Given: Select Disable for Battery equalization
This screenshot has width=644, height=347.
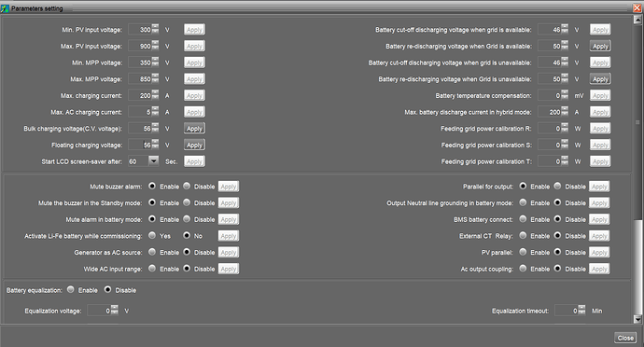Looking at the screenshot, I should click(107, 289).
